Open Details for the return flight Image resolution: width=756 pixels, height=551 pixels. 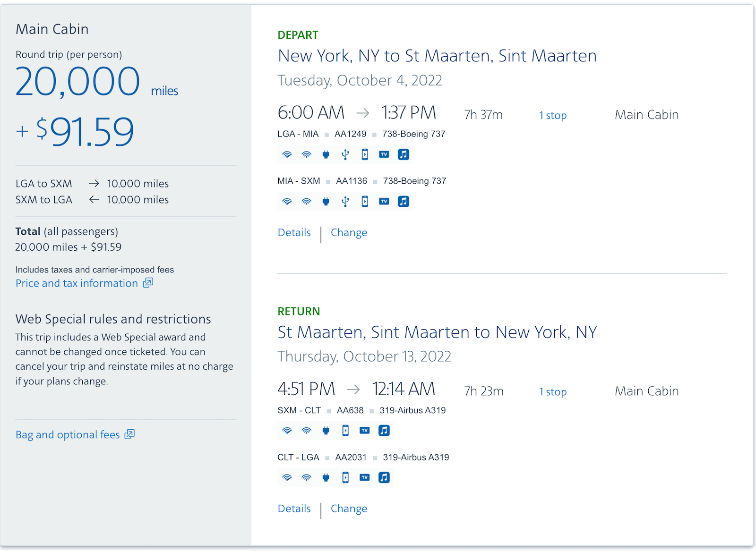(x=294, y=509)
